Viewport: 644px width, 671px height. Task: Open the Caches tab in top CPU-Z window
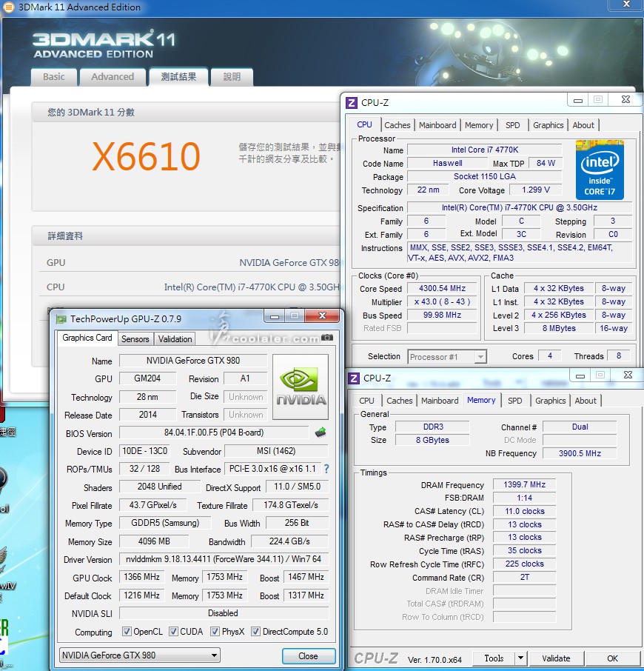(x=398, y=125)
